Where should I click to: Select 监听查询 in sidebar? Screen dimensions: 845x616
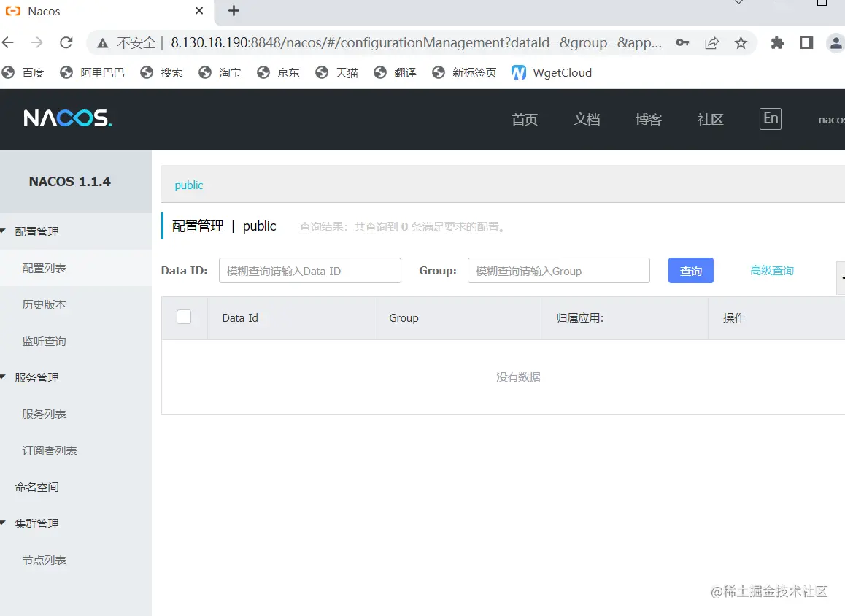[45, 341]
